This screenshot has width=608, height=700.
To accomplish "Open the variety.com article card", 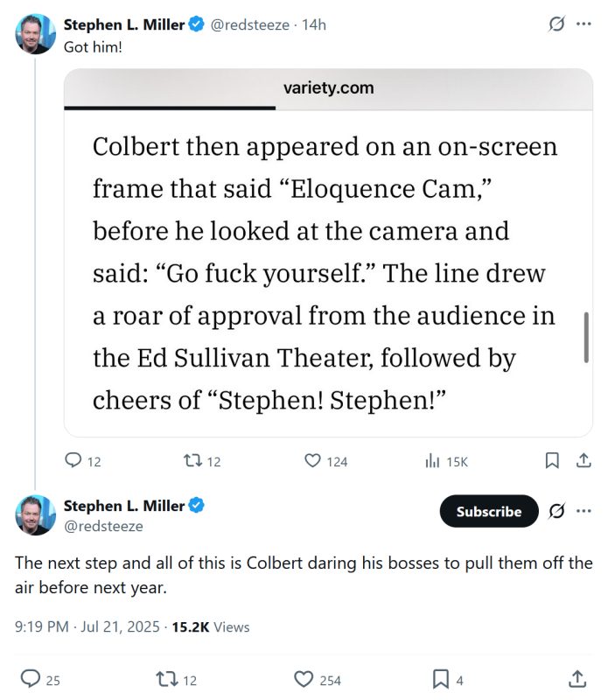I will coord(328,254).
